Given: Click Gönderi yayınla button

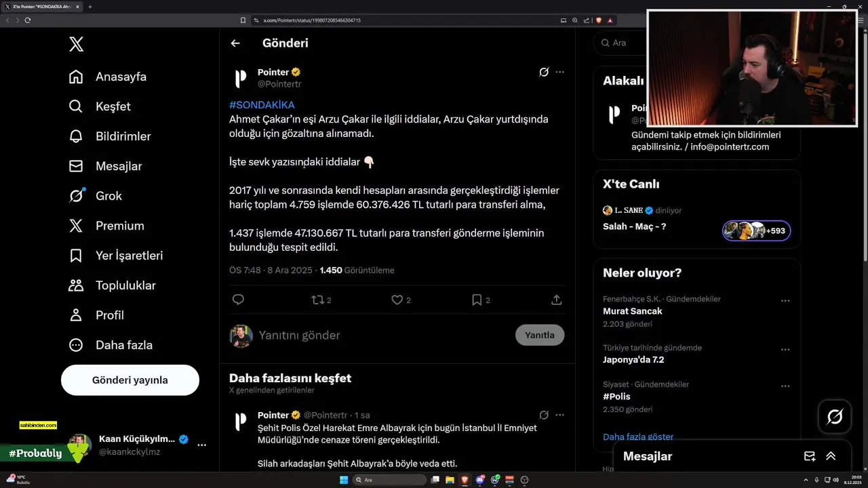Looking at the screenshot, I should pyautogui.click(x=130, y=380).
